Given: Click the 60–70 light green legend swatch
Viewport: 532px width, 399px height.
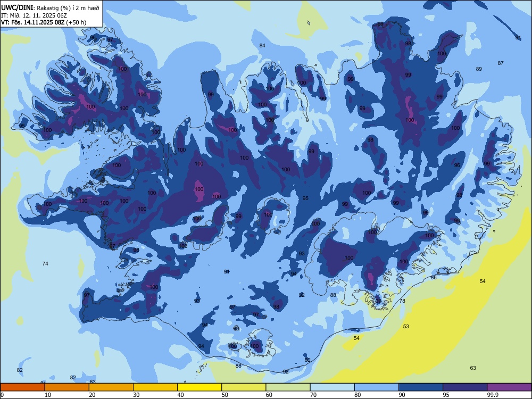Looking at the screenshot, I should click(288, 387).
